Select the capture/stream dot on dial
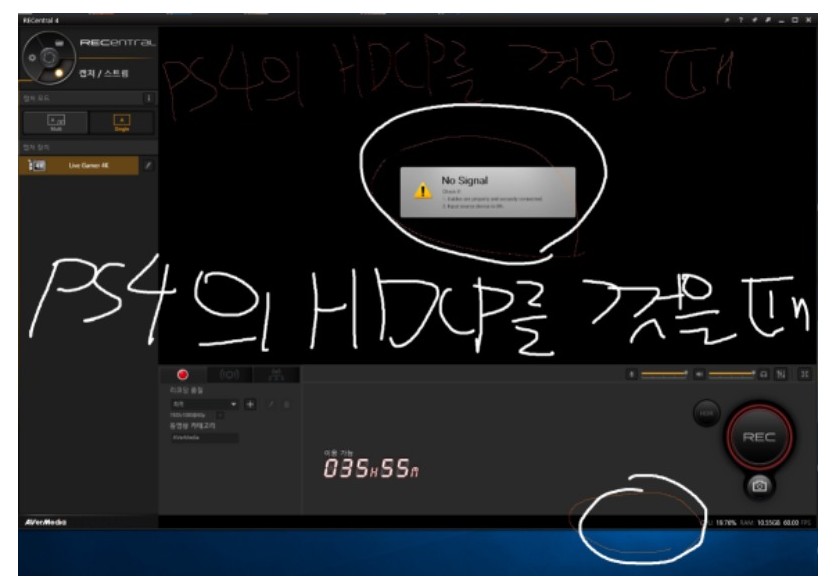This screenshot has width=835, height=588. pos(59,73)
